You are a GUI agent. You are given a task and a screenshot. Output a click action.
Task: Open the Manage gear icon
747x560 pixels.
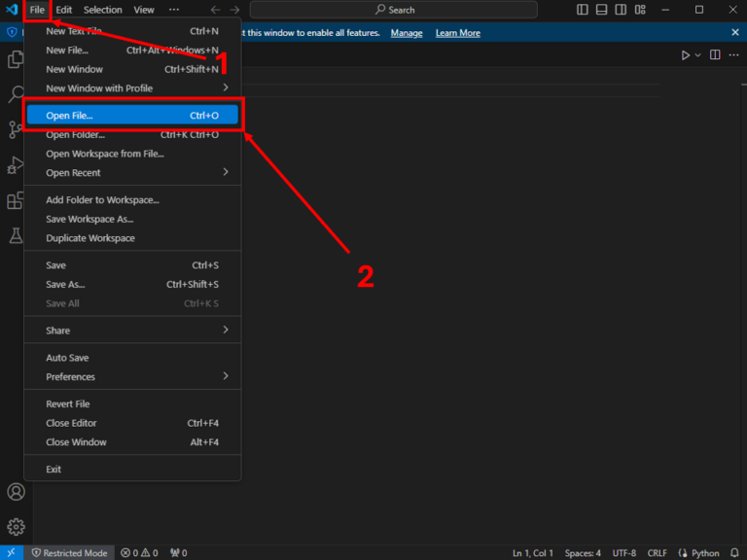pos(16,526)
